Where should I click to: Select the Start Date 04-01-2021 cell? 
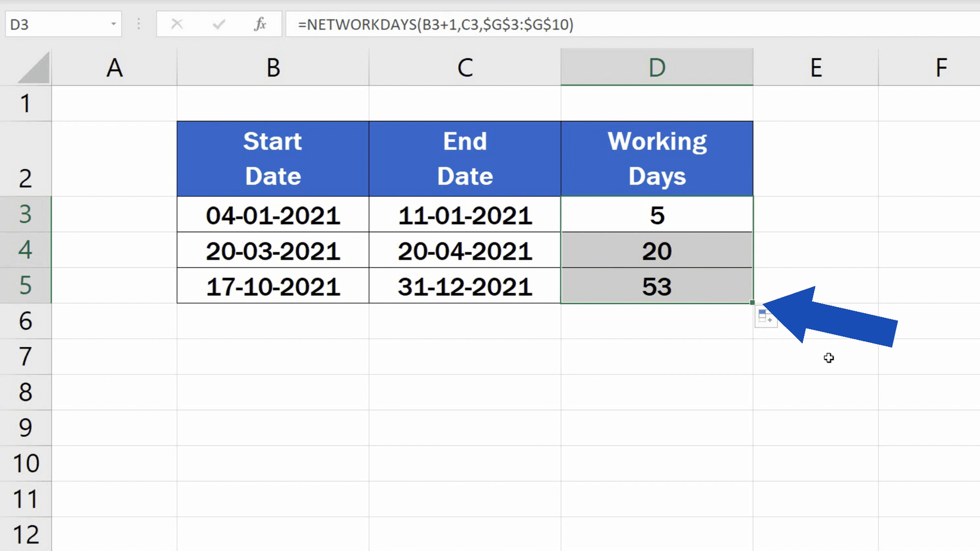[273, 215]
